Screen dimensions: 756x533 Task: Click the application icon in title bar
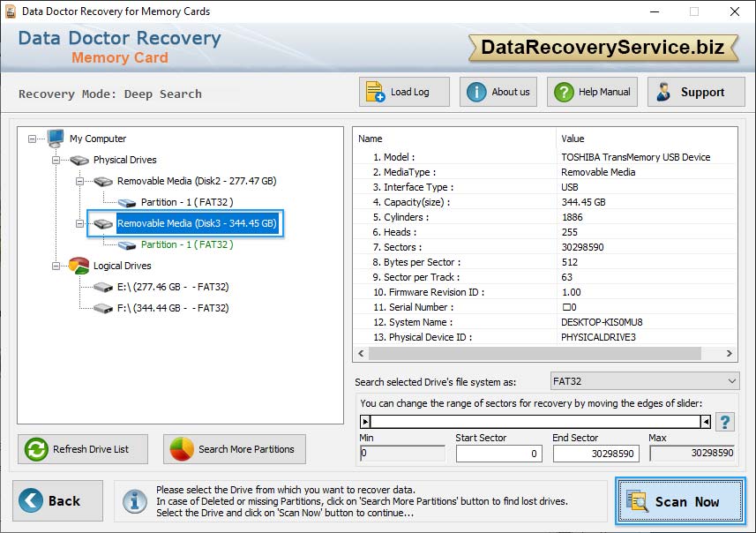click(x=10, y=11)
